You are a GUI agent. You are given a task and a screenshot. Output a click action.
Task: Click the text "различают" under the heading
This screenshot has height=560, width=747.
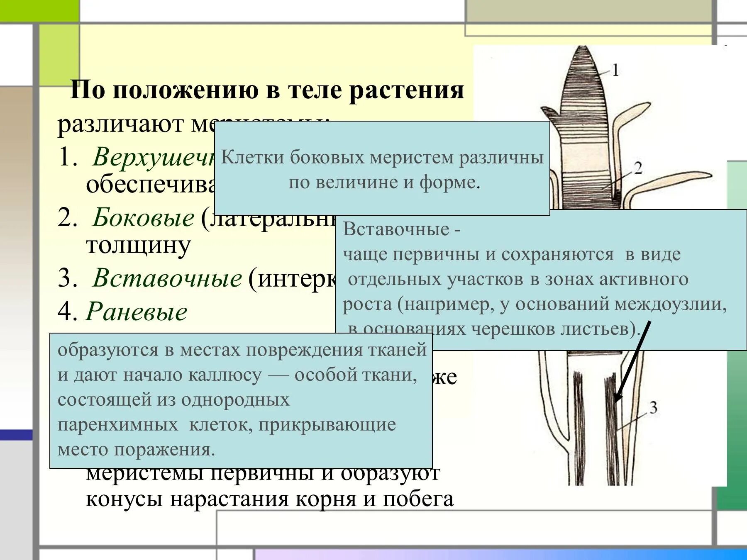pyautogui.click(x=121, y=124)
